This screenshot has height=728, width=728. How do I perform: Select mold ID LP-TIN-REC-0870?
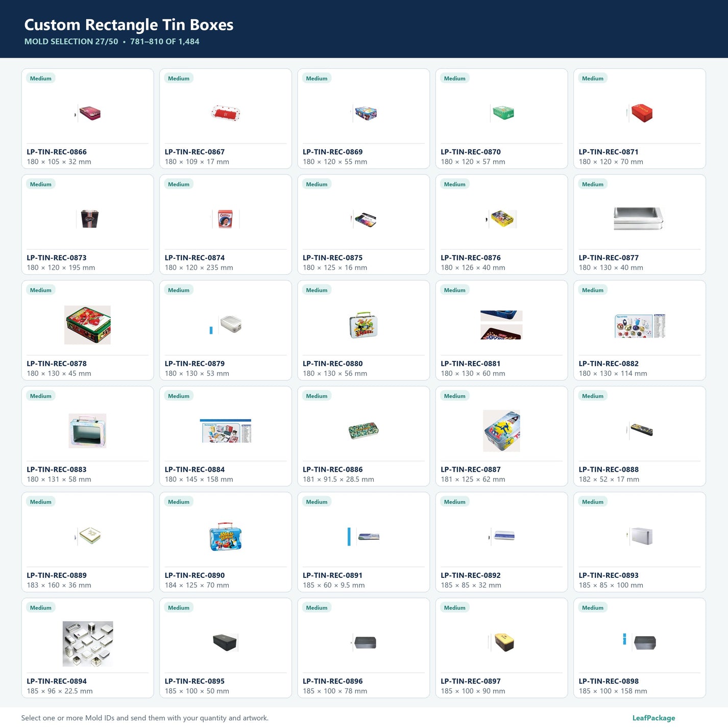click(471, 152)
